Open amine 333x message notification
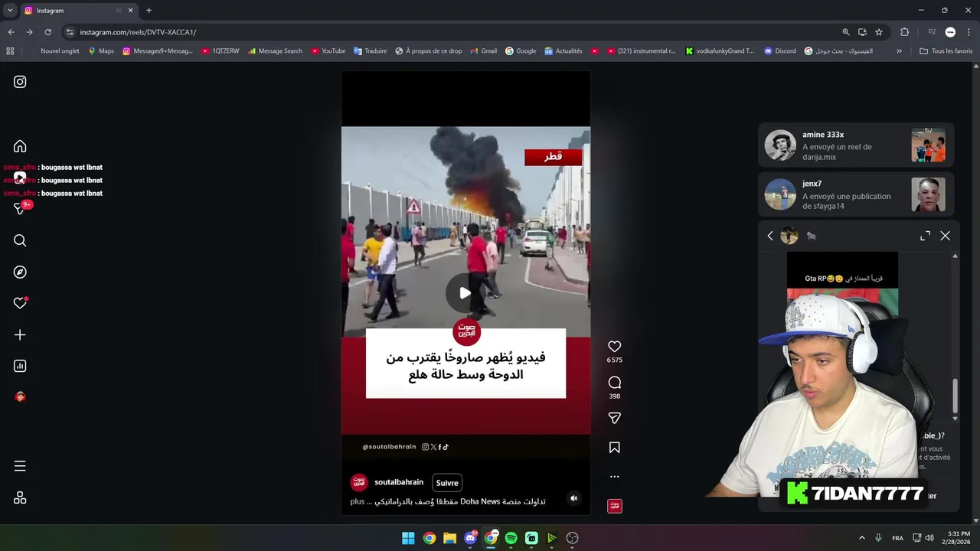This screenshot has width=980, height=551. click(855, 145)
